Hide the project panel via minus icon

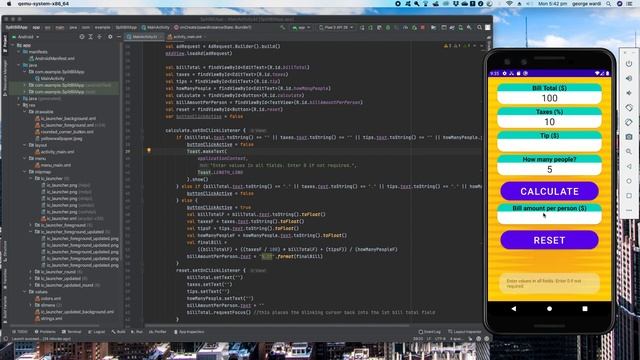(x=119, y=37)
